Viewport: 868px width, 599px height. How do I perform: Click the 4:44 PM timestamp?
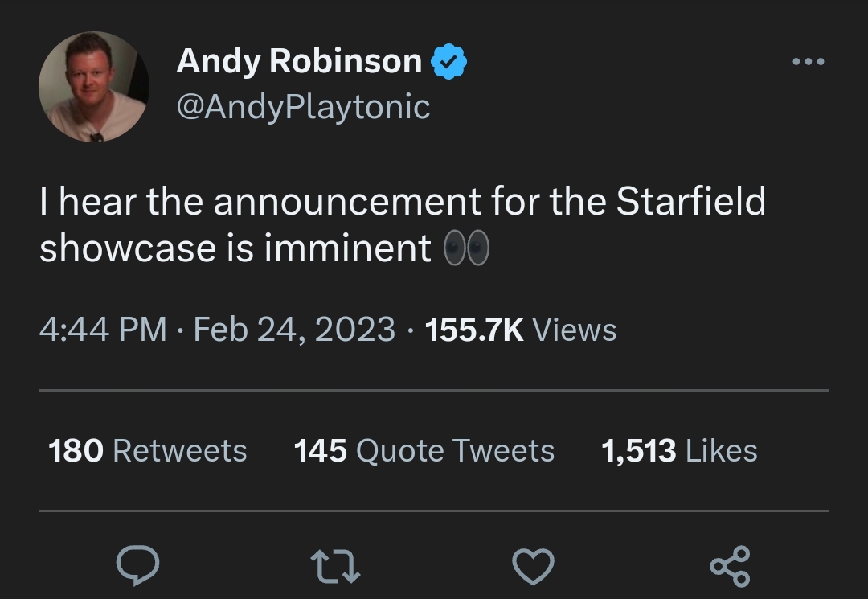coord(103,330)
